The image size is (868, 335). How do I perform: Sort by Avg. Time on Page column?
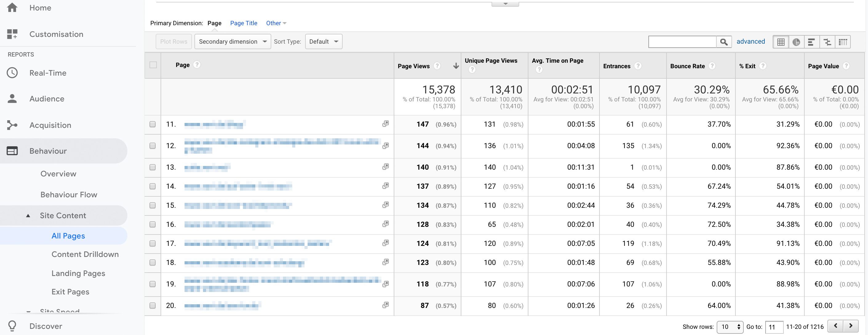[x=557, y=61]
